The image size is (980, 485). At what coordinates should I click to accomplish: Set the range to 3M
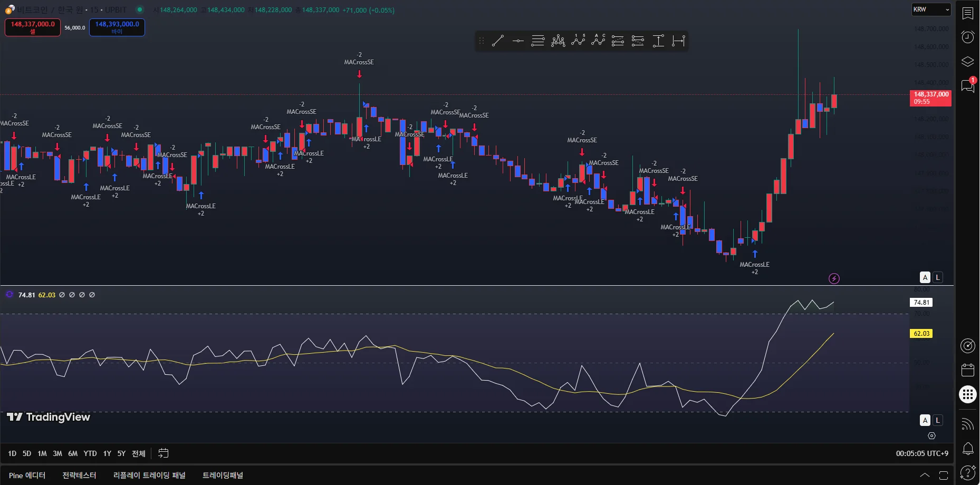tap(57, 453)
